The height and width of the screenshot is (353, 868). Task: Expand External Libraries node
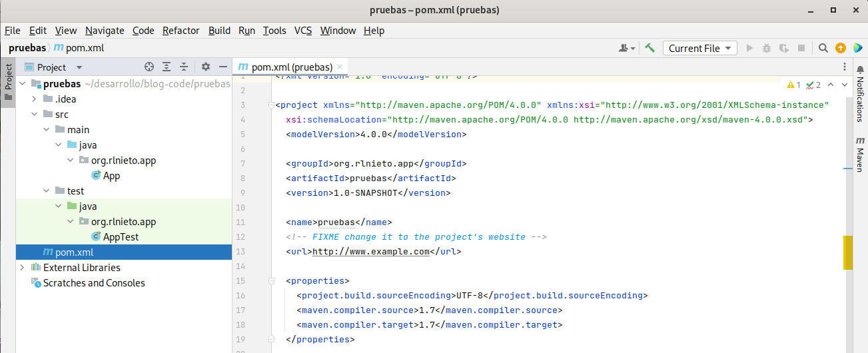click(x=22, y=268)
